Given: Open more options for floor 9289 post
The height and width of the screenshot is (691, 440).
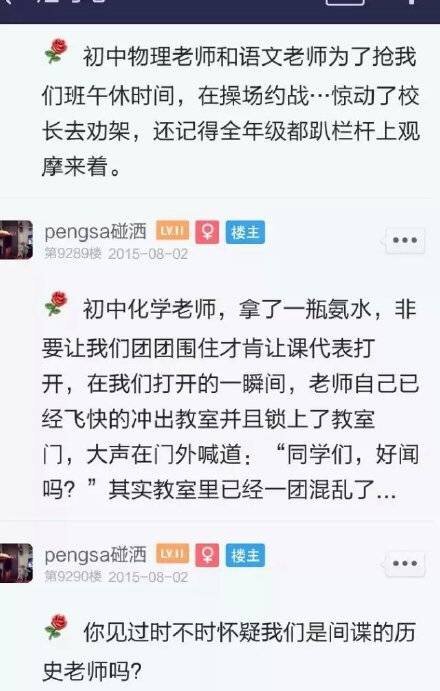Looking at the screenshot, I should coord(405,240).
